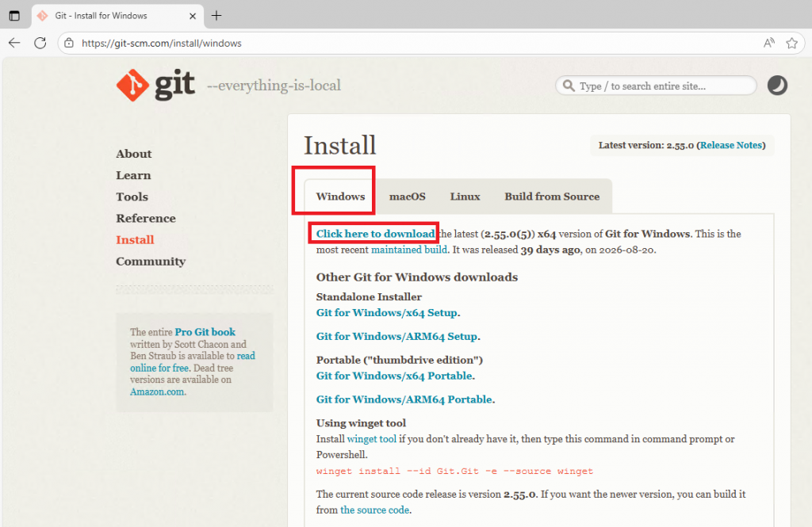This screenshot has width=812, height=527.
Task: Open Release Notes link
Action: (x=731, y=146)
